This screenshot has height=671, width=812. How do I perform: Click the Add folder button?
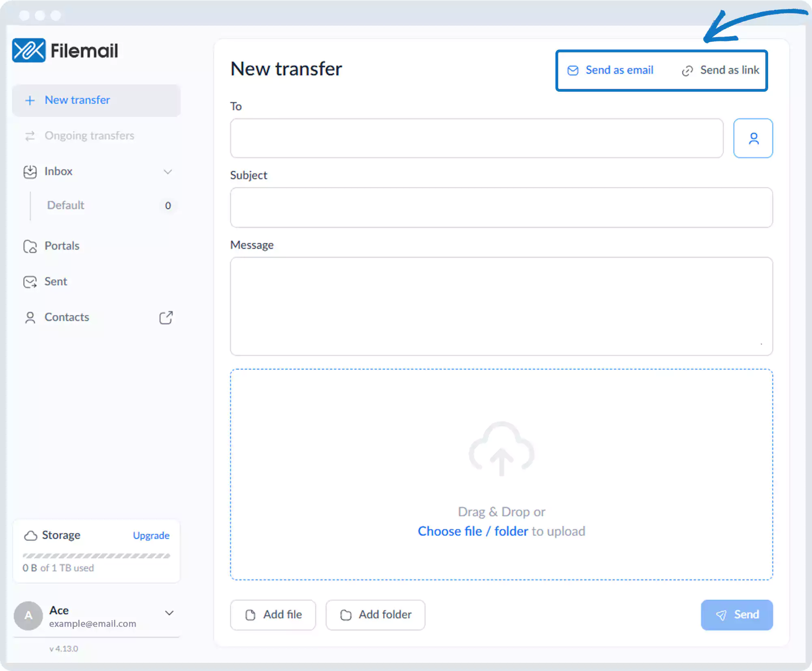point(375,615)
